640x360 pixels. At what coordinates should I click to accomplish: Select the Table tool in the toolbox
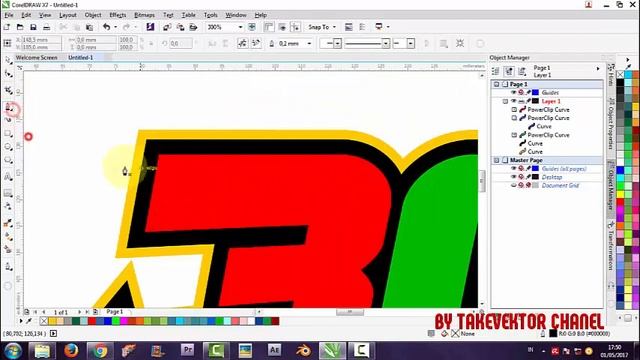[8, 193]
